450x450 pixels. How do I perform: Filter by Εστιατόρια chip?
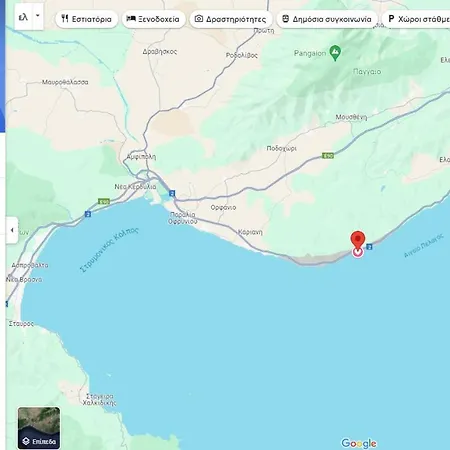pyautogui.click(x=87, y=19)
